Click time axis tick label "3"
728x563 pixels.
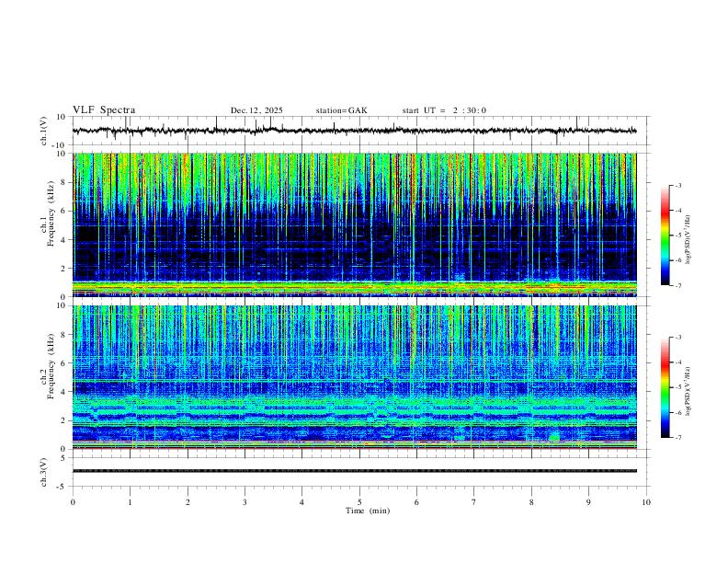point(245,502)
